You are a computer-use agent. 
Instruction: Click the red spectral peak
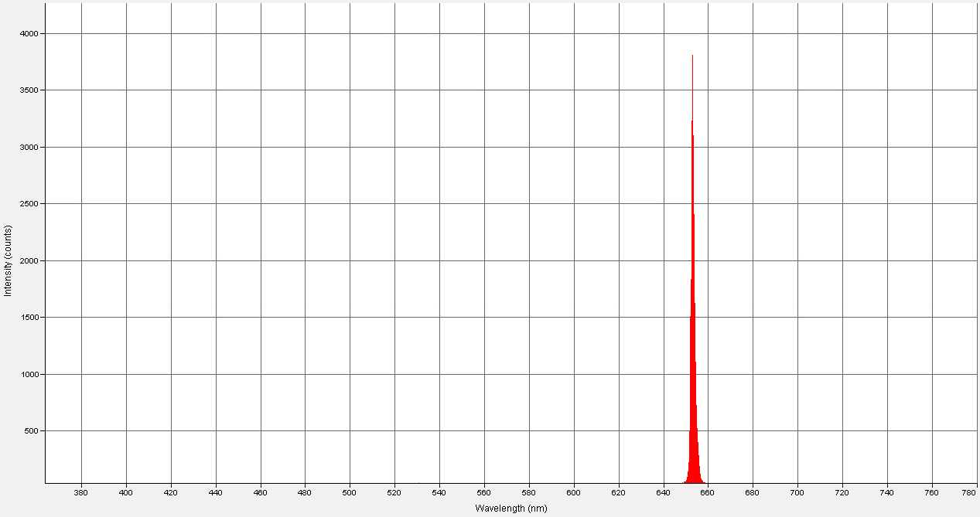(693, 309)
